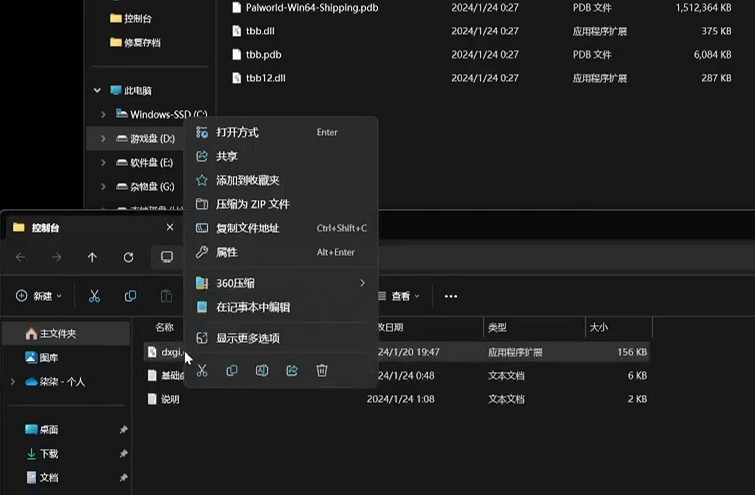Close the 控制台 tab

170,227
